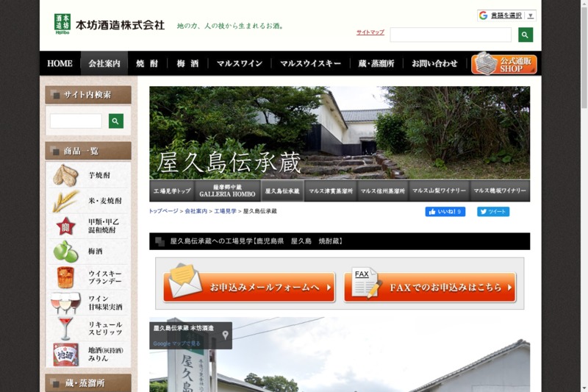Select the whisky and brandy icon
Viewport: 588px width, 392px height.
click(x=66, y=277)
